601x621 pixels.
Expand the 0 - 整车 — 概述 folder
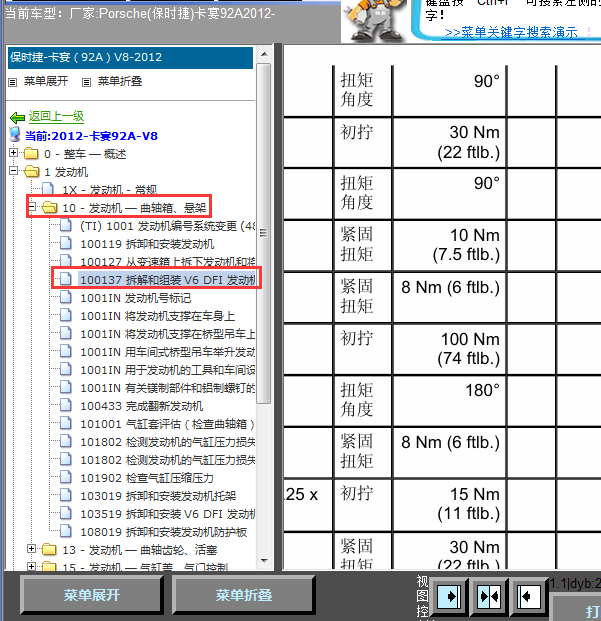[13, 152]
